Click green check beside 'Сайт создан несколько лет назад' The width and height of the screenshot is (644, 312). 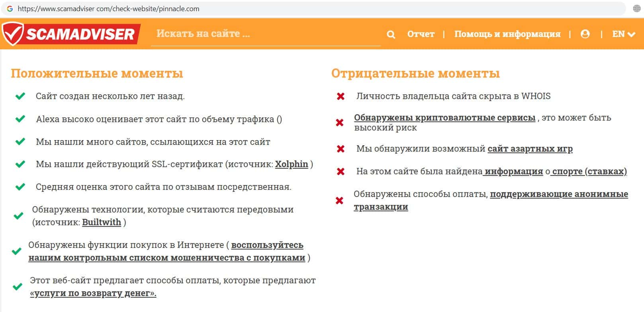20,96
